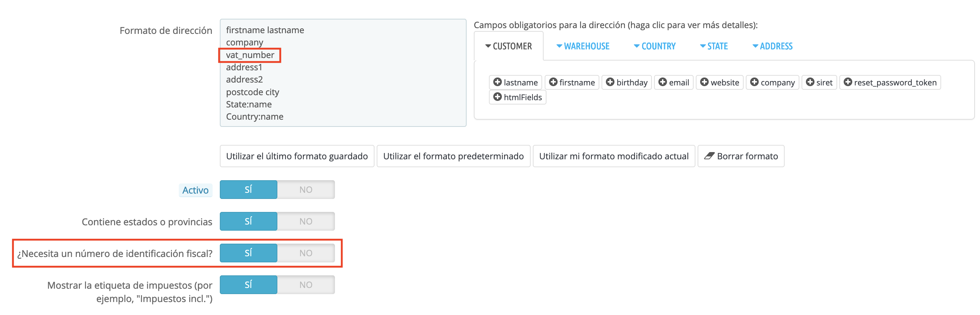Turn off fiscal identification number requirement
This screenshot has height=315, width=980.
point(305,253)
